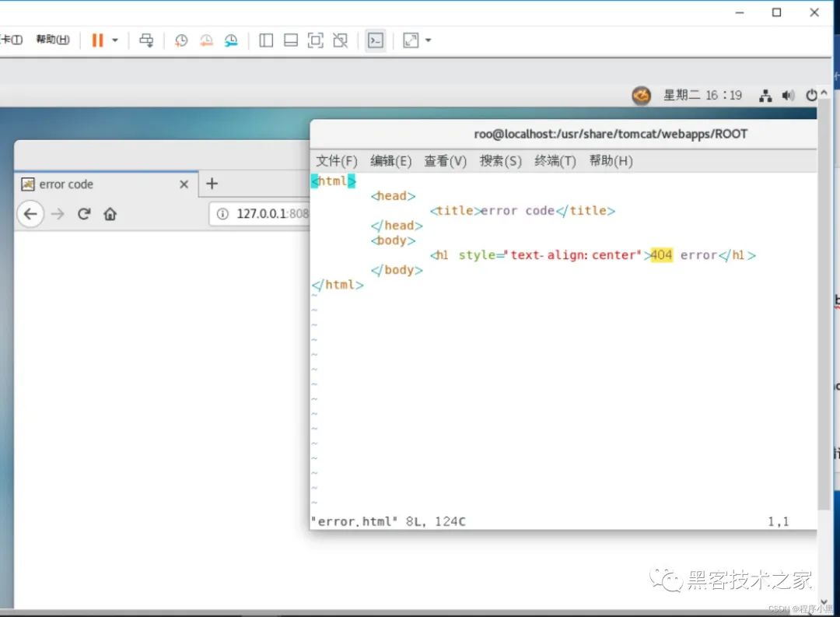Open terminal 终端(T) menu

pyautogui.click(x=555, y=161)
